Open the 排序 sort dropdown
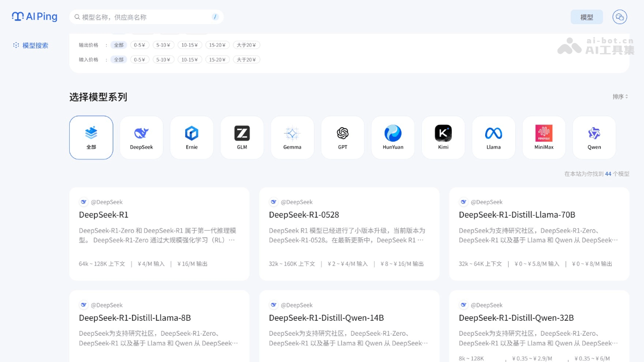The height and width of the screenshot is (362, 644). (620, 97)
